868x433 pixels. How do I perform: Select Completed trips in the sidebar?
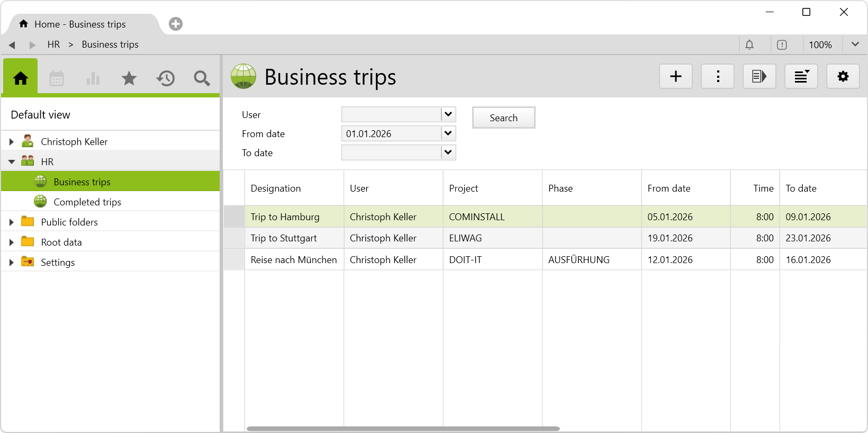[x=87, y=202]
